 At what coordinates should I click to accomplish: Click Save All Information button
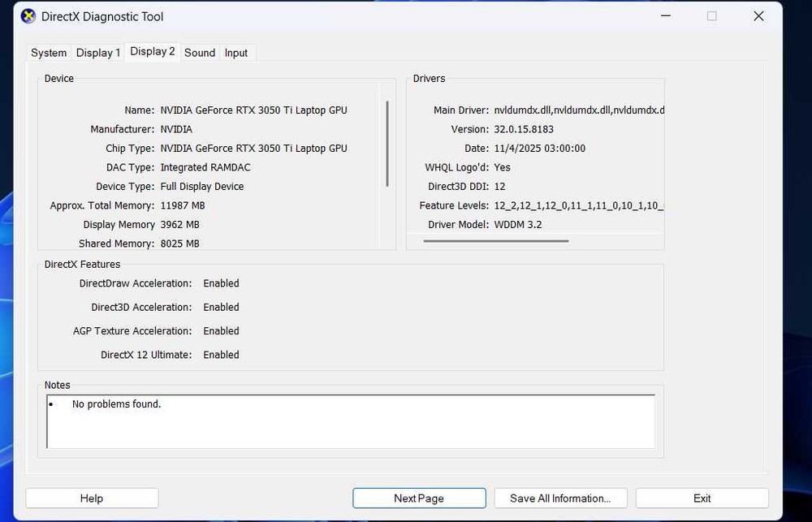tap(560, 498)
